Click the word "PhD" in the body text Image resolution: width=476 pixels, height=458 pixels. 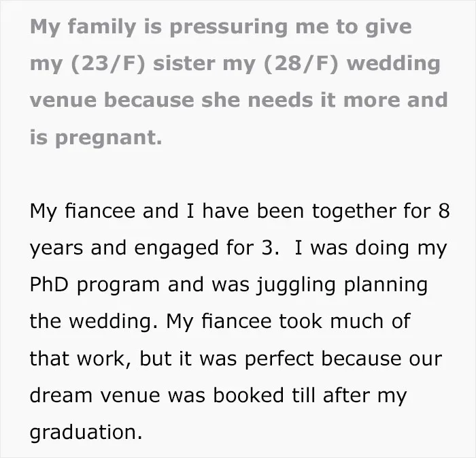[x=49, y=284]
